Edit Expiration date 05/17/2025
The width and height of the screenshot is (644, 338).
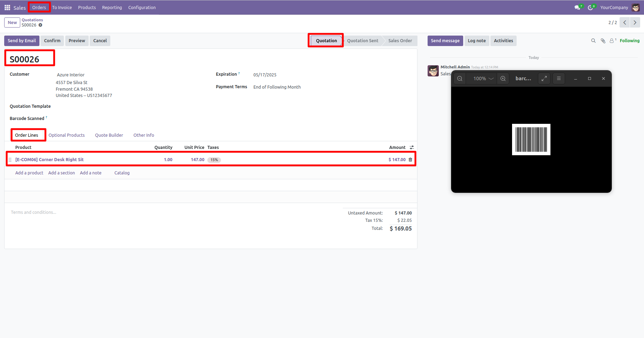pos(265,75)
